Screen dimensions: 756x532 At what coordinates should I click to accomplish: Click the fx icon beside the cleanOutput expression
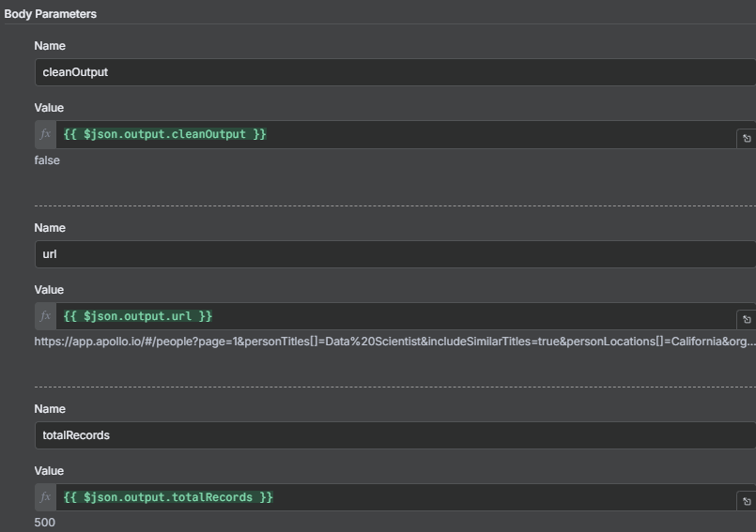[45, 134]
